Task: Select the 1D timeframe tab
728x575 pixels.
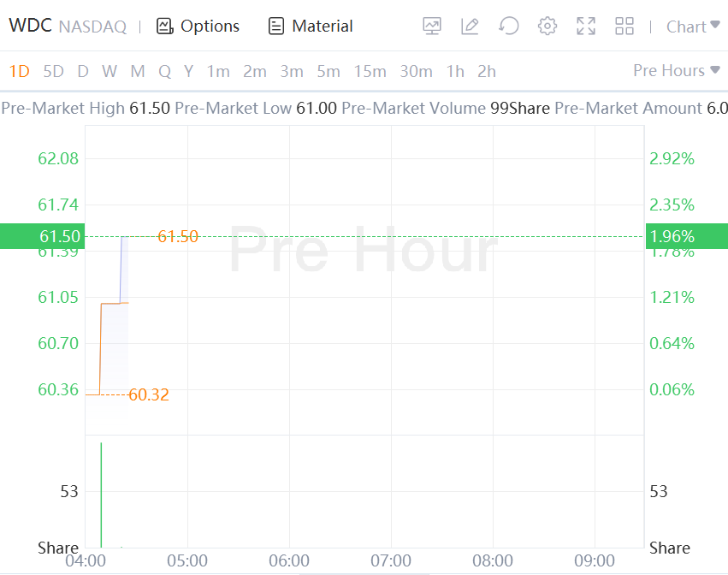Action: pyautogui.click(x=19, y=71)
